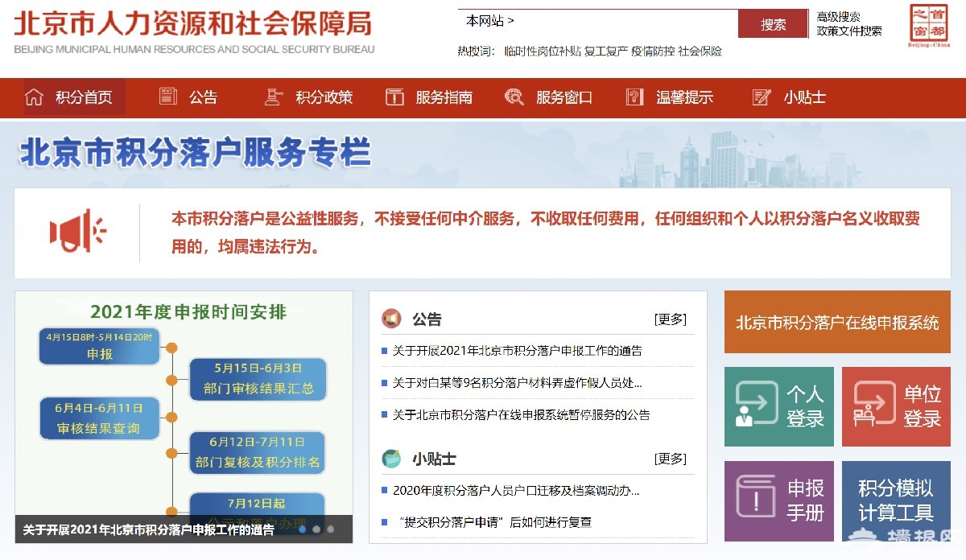This screenshot has height=560, width=966.
Task: Open 北京市积分落户在线申报系统 orange button
Action: pyautogui.click(x=837, y=323)
